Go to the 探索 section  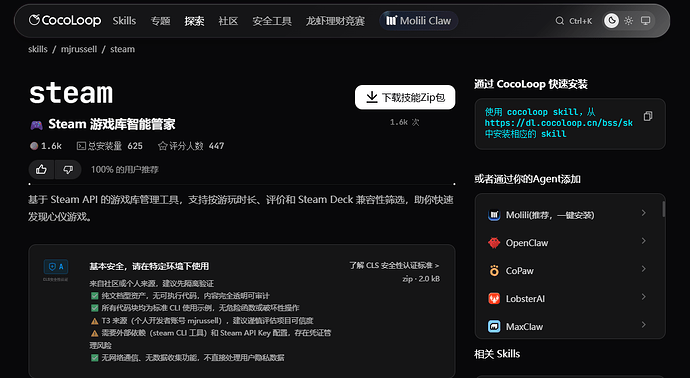coord(194,21)
